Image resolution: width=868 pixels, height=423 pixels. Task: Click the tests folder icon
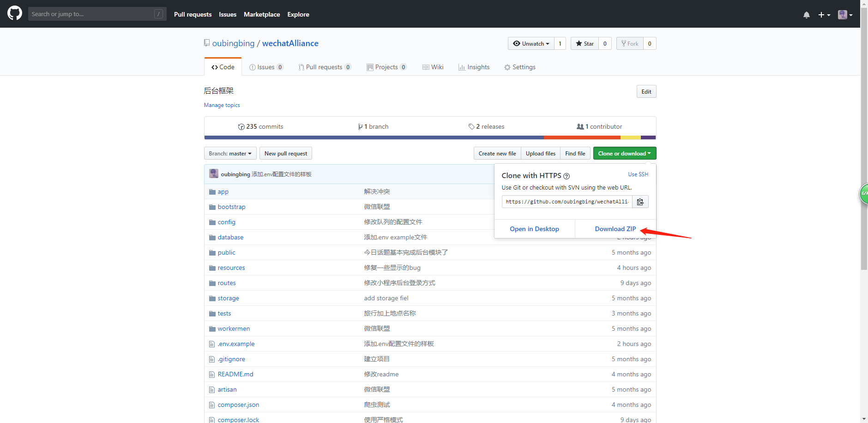click(212, 313)
